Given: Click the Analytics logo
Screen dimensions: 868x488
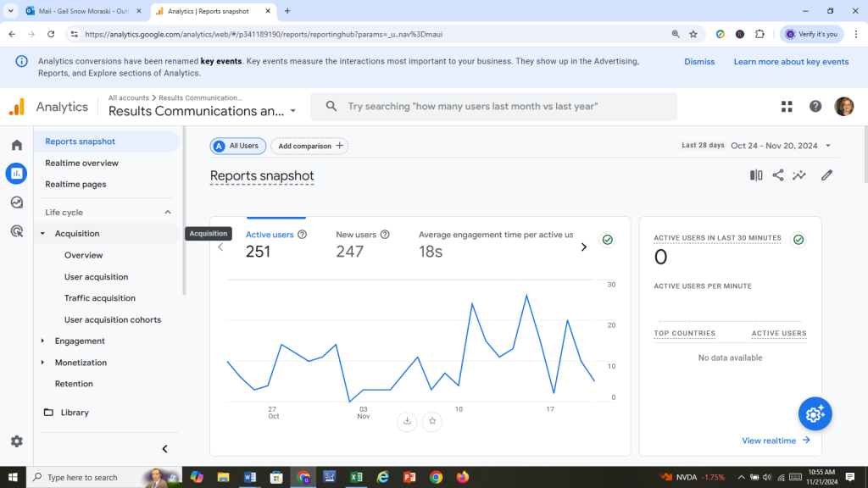Looking at the screenshot, I should click(17, 107).
